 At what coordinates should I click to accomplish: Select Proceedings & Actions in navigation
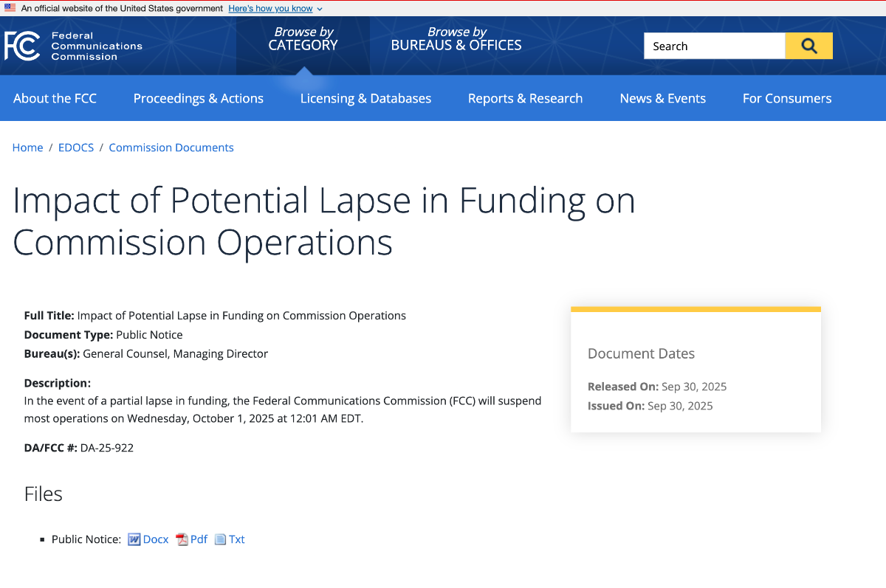198,98
